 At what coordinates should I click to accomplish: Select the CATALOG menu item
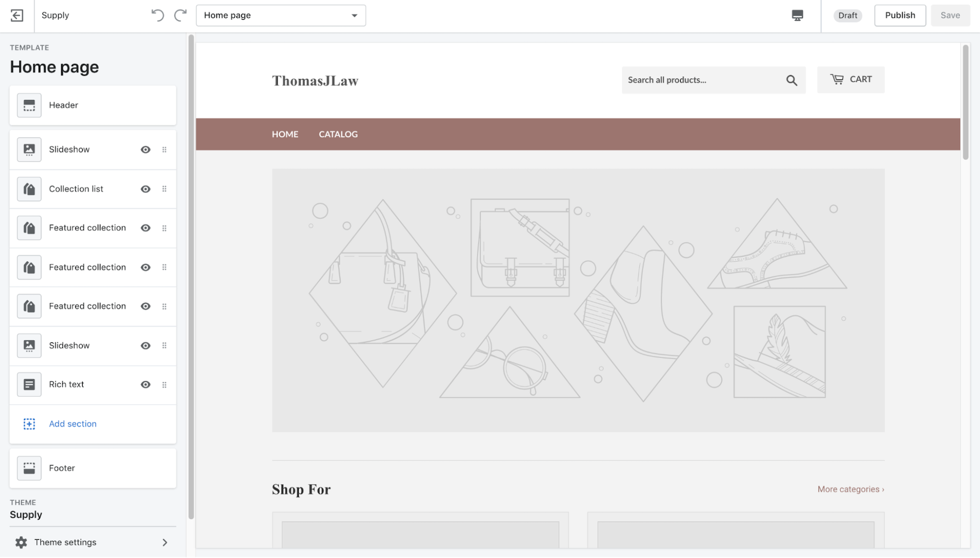tap(338, 134)
